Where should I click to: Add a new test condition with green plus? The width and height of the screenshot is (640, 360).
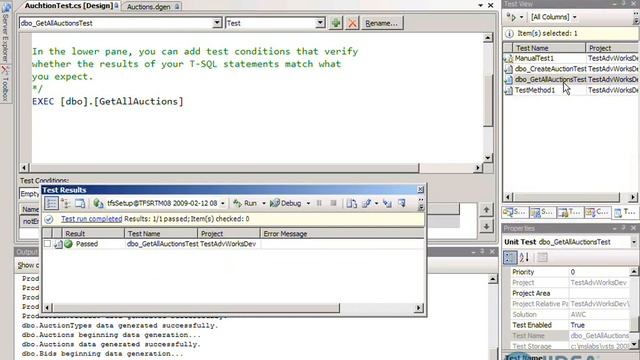336,23
